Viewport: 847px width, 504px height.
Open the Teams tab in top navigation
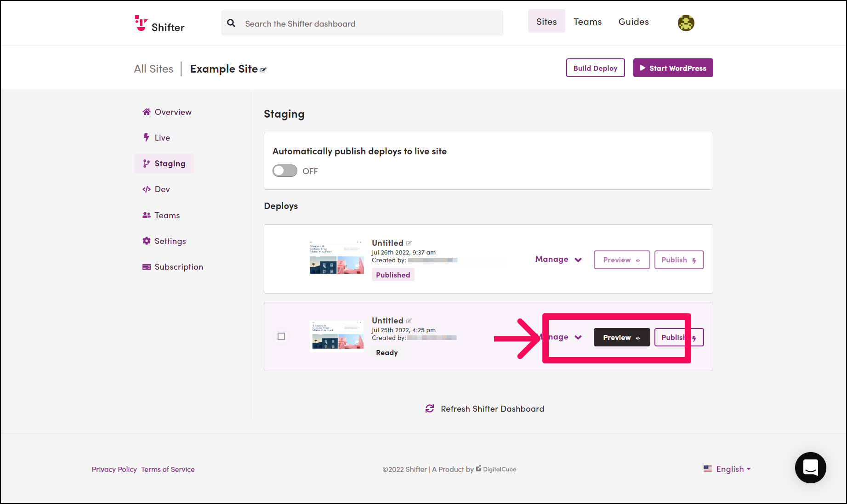[587, 22]
